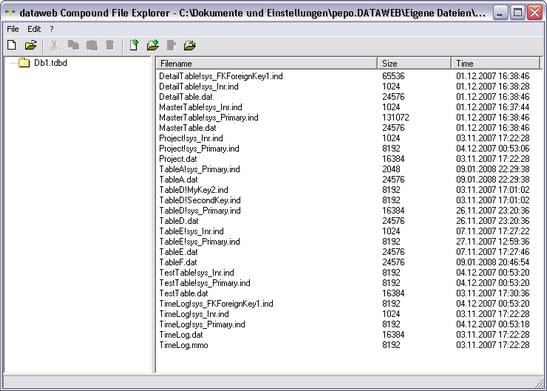Click the Db1.tdbd folder icon in tree

pyautogui.click(x=24, y=63)
